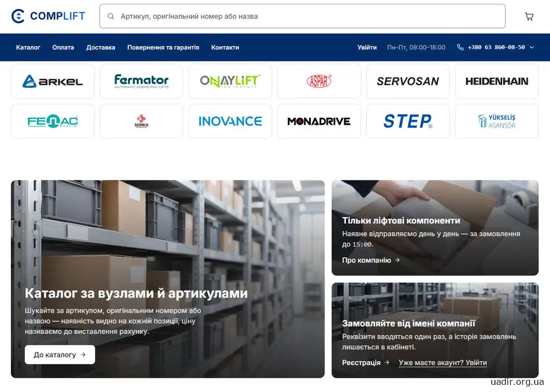Open the Контакти menu item
Viewport: 550px width, 392px height.
pos(225,47)
